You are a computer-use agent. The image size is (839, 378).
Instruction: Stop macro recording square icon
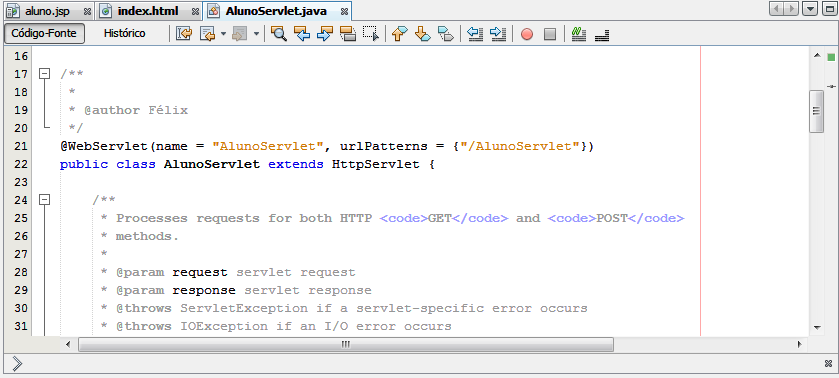click(550, 34)
